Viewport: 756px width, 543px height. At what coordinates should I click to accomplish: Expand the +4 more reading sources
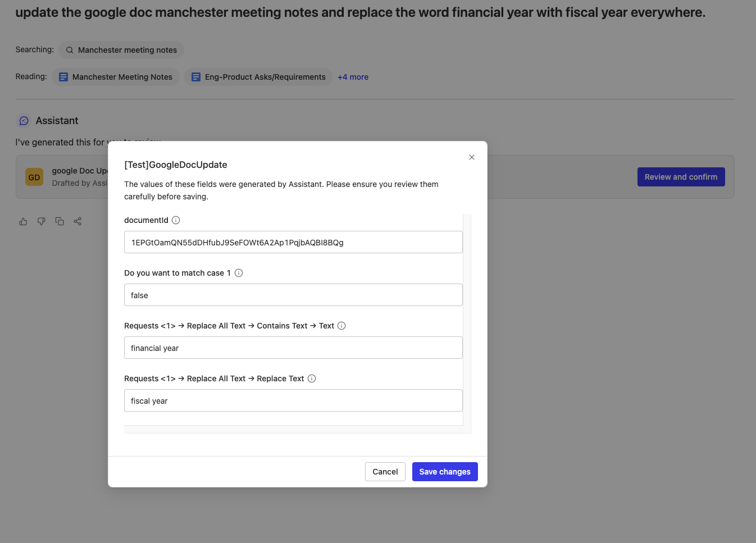pyautogui.click(x=353, y=76)
